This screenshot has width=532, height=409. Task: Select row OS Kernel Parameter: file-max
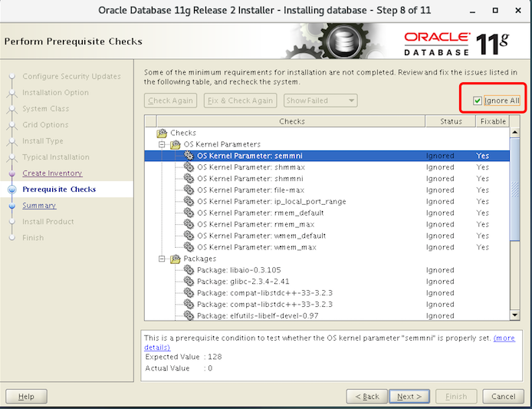327,190
